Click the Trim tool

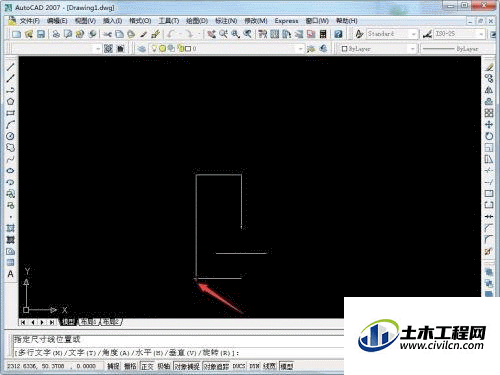tap(489, 171)
